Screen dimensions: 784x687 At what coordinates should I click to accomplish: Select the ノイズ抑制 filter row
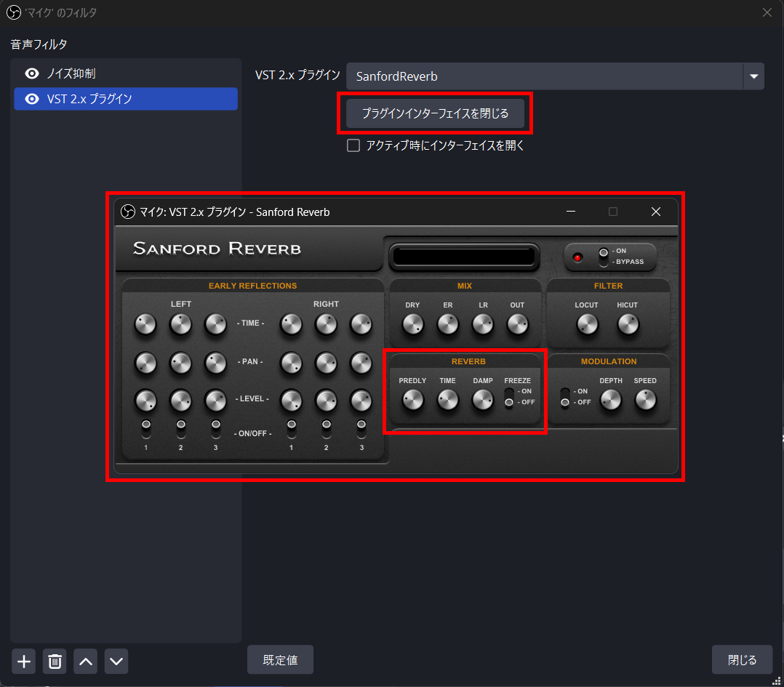(x=126, y=73)
